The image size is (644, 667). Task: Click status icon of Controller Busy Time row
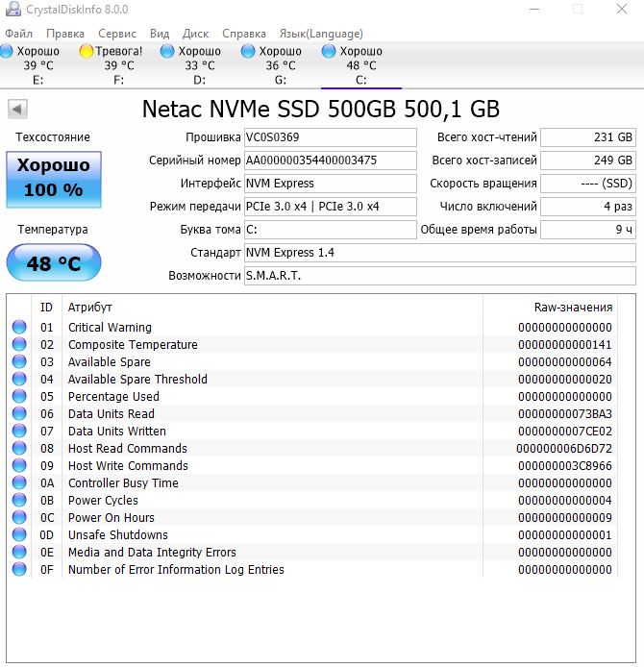point(19,482)
